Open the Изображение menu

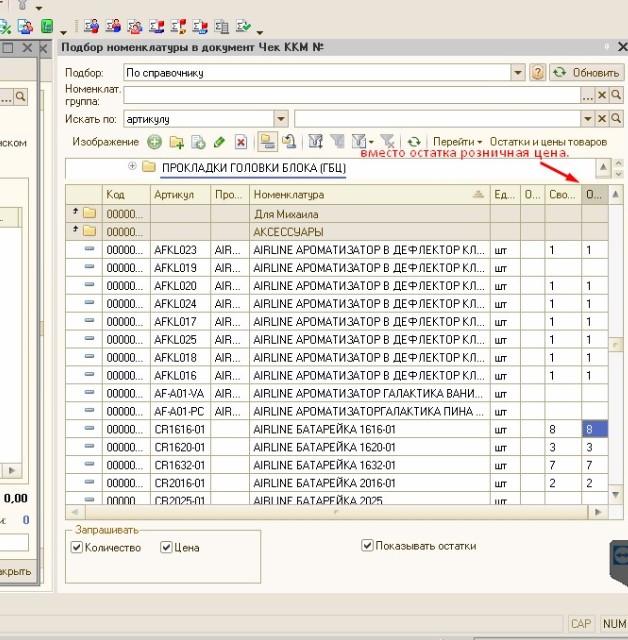[x=105, y=143]
